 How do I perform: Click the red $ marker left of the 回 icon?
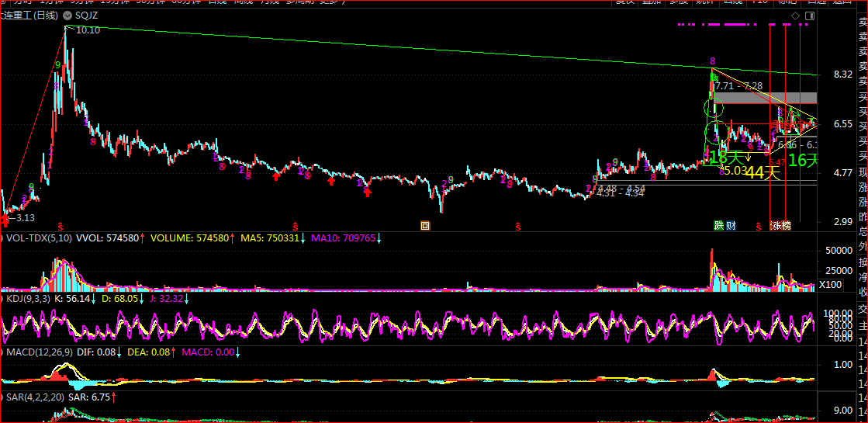coord(295,226)
